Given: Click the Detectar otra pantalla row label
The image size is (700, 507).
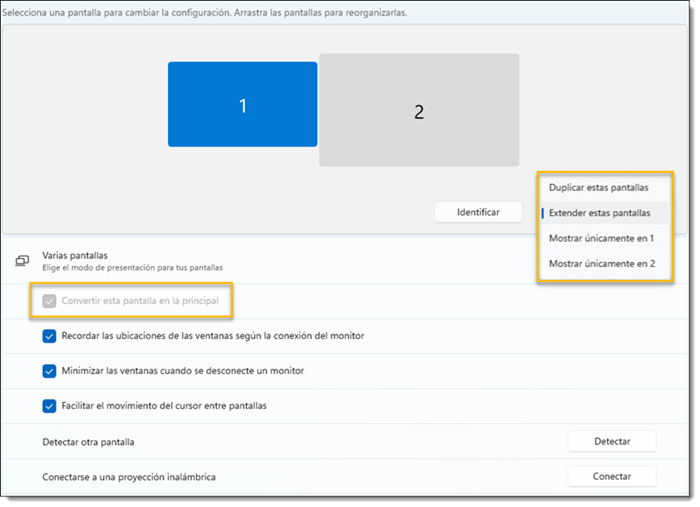Looking at the screenshot, I should click(88, 442).
